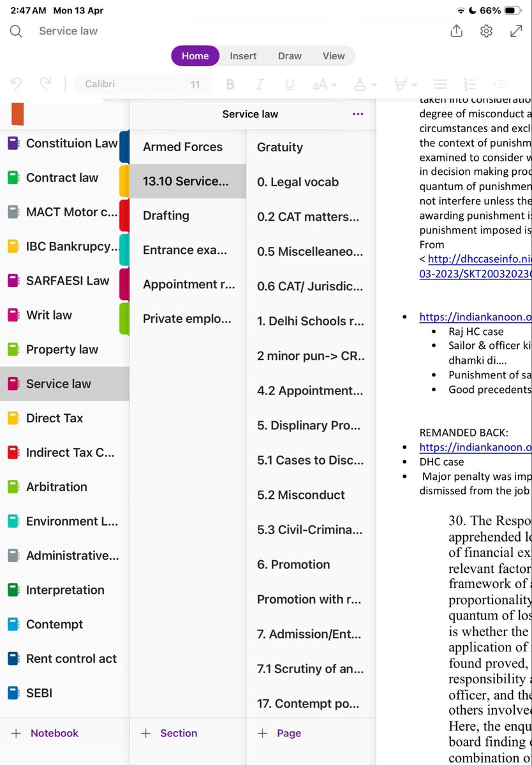
Task: Tap the Environment L... notebook icon
Action: (13, 521)
